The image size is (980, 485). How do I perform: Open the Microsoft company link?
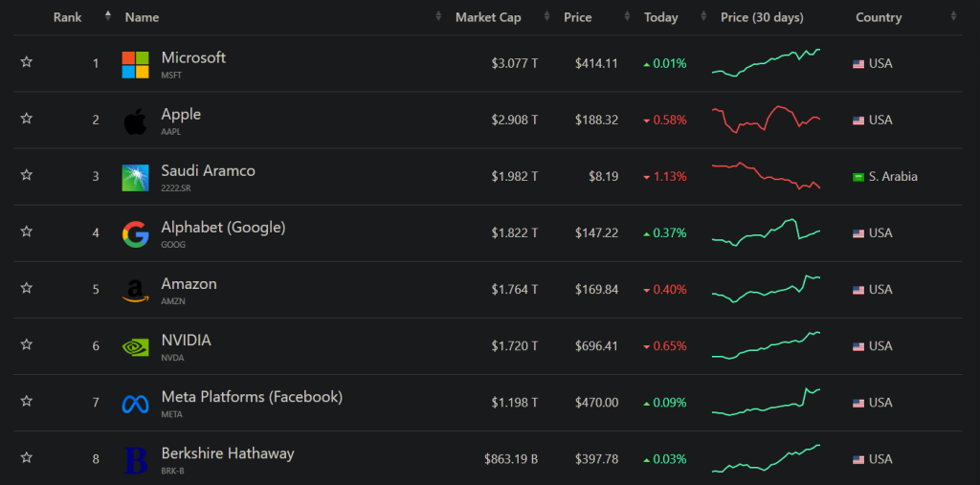(193, 57)
